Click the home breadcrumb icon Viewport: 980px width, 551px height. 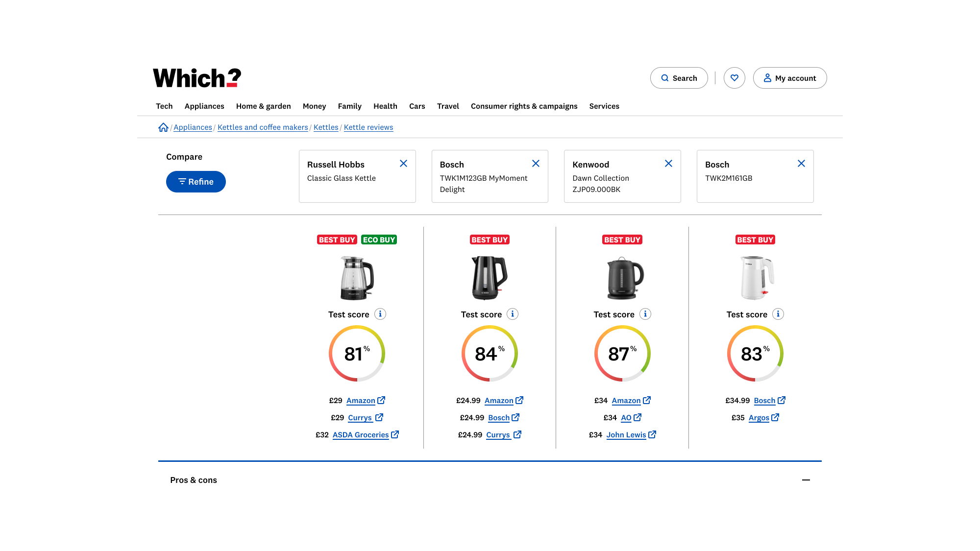(x=163, y=127)
